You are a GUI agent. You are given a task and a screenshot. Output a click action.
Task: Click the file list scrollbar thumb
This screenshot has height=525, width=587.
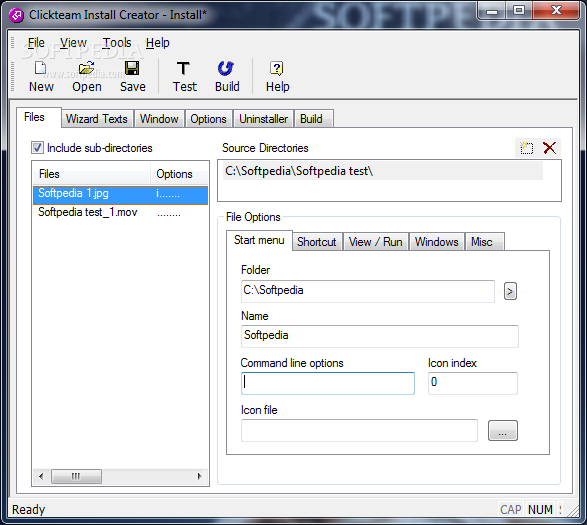click(76, 476)
